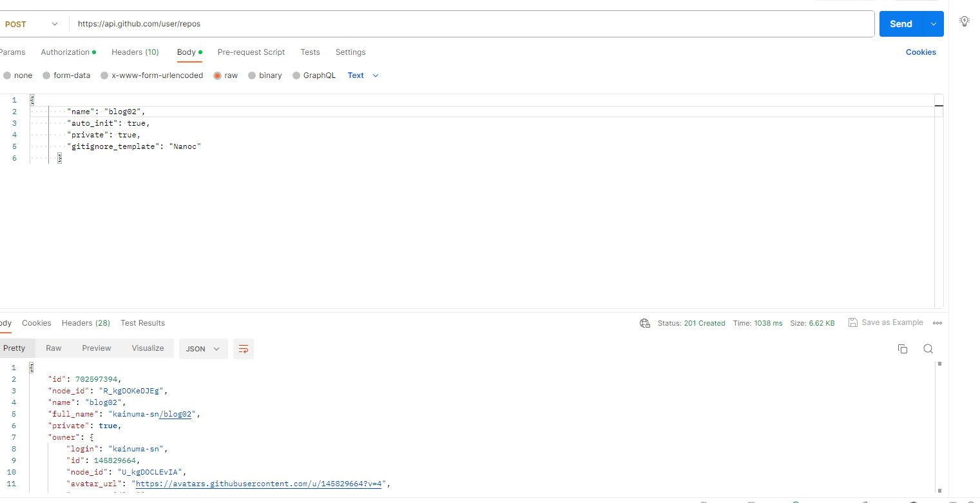Click the Send button
The height and width of the screenshot is (503, 980).
(x=900, y=23)
